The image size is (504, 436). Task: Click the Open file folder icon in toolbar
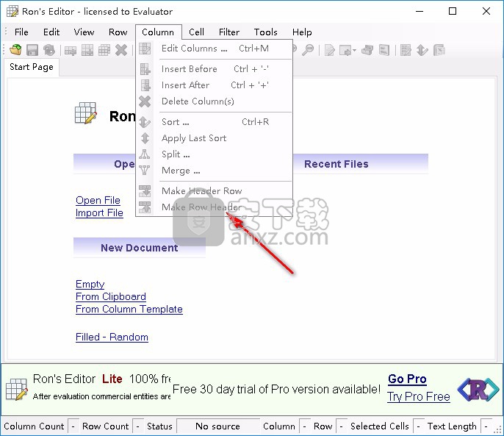[15, 50]
